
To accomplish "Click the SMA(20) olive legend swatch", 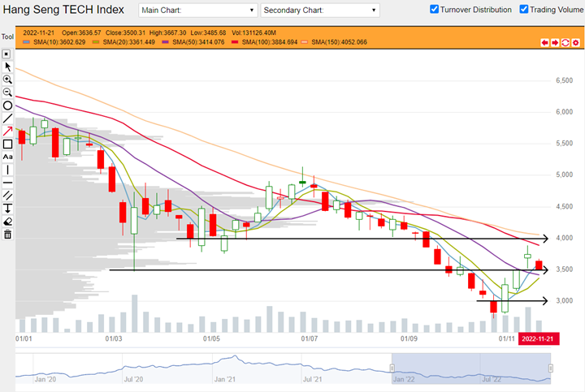I will [x=96, y=42].
